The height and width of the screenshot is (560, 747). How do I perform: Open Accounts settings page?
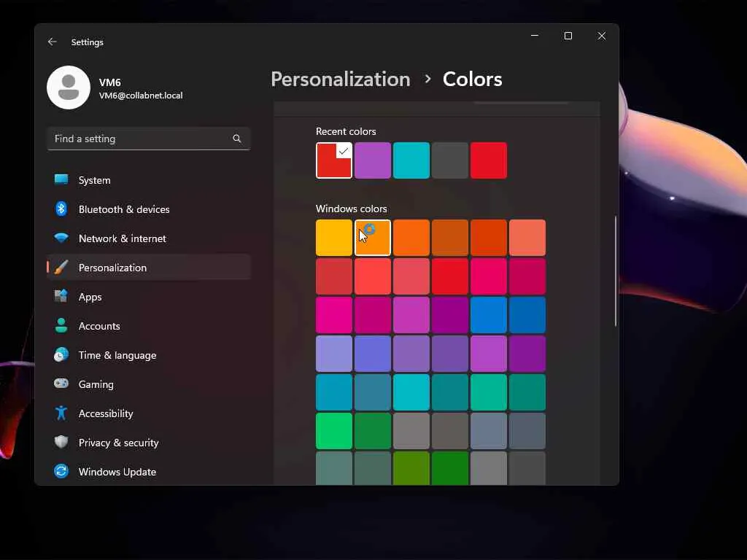149,326
